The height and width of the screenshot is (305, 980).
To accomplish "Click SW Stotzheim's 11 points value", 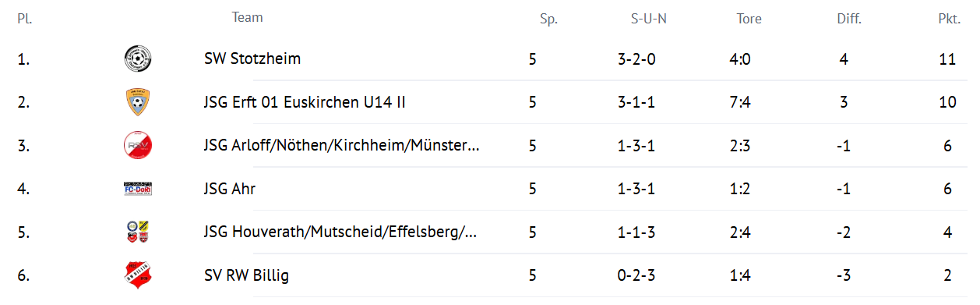I will [x=948, y=59].
